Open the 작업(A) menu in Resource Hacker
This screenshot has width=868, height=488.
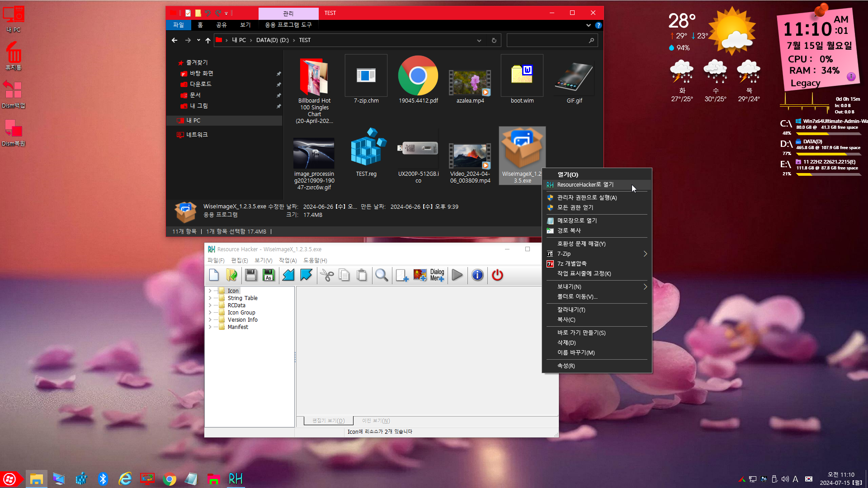[x=288, y=261]
